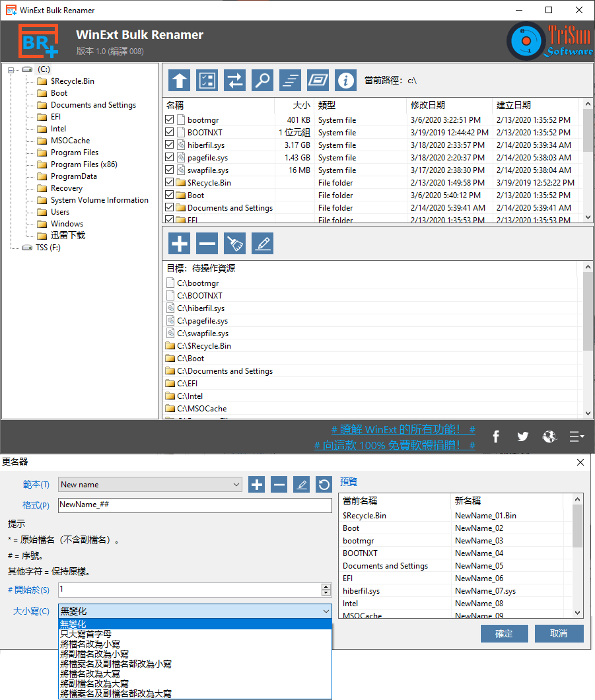The height and width of the screenshot is (700, 595).
Task: Click the BR+ application logo
Action: point(38,41)
